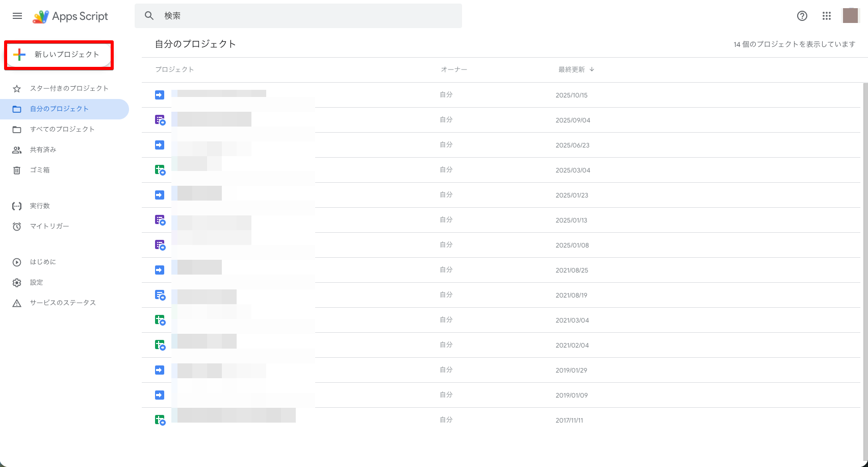868x467 pixels.
Task: Open the Help question mark icon
Action: click(802, 16)
